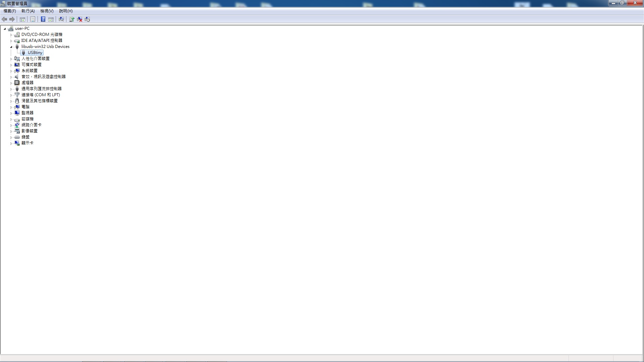Click the uninstall device icon with red X
This screenshot has height=362, width=644.
79,19
